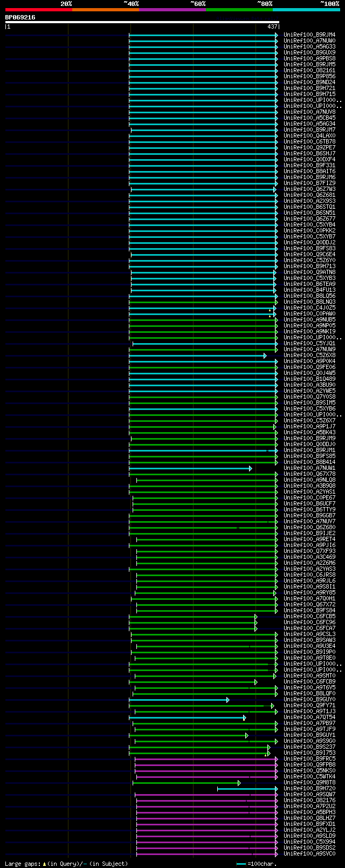This screenshot has height=868, width=345.
Task: Open hit UniRef100_B9RJM4
Action: coord(309,35)
